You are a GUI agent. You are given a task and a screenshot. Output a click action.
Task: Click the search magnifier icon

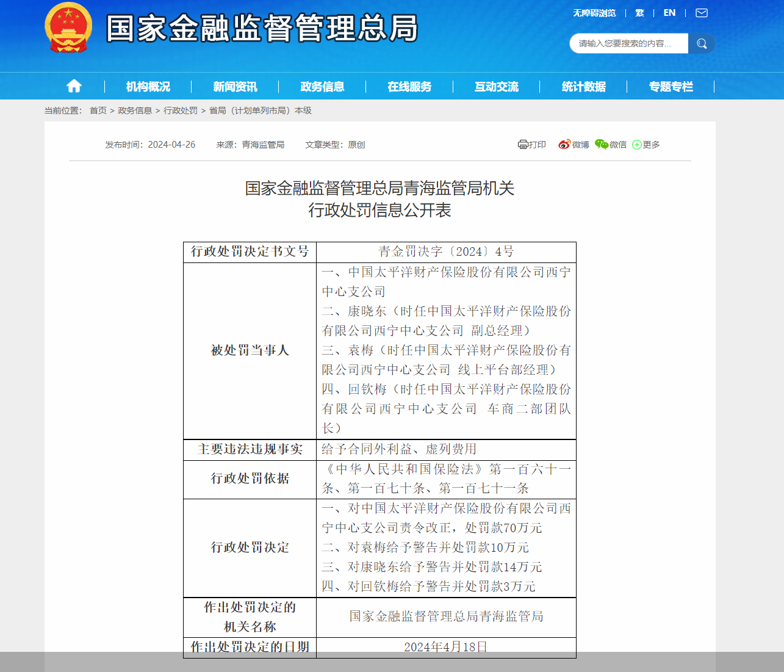coord(701,43)
